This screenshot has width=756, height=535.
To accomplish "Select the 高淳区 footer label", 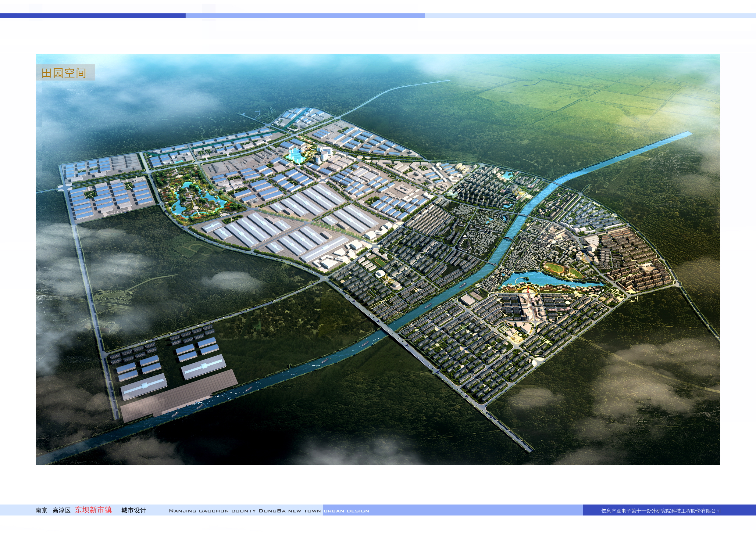I will tap(62, 511).
